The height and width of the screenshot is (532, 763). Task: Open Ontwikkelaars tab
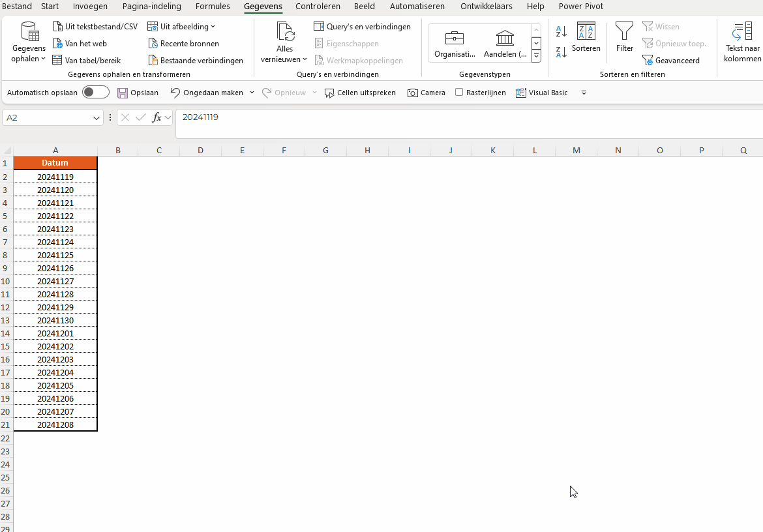tap(486, 7)
